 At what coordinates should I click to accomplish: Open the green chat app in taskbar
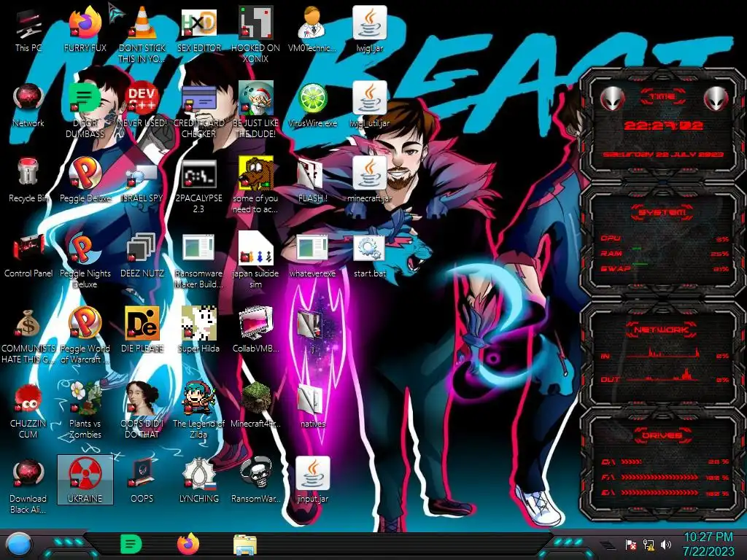[x=131, y=544]
